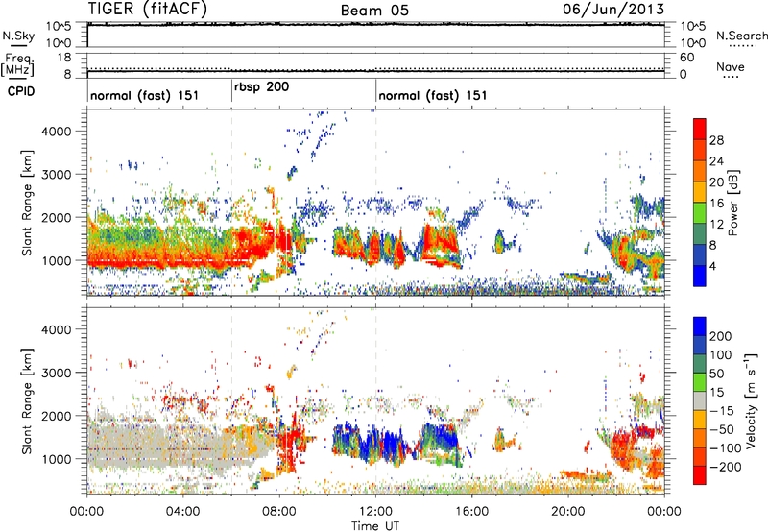Click the grey band of Velocity color bar
Viewport: 768px width, 532px height.
[x=700, y=400]
